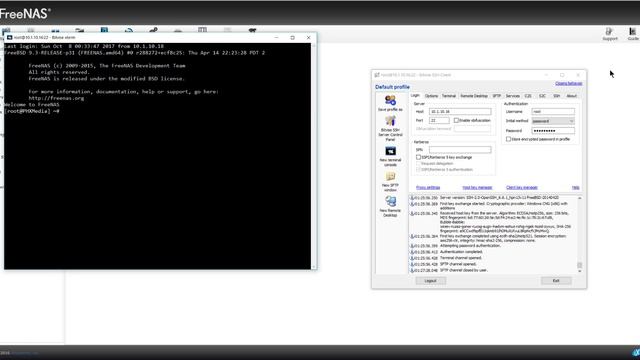Open FreeNAS Support icon
Viewport: 640px width, 360px height.
[x=610, y=34]
